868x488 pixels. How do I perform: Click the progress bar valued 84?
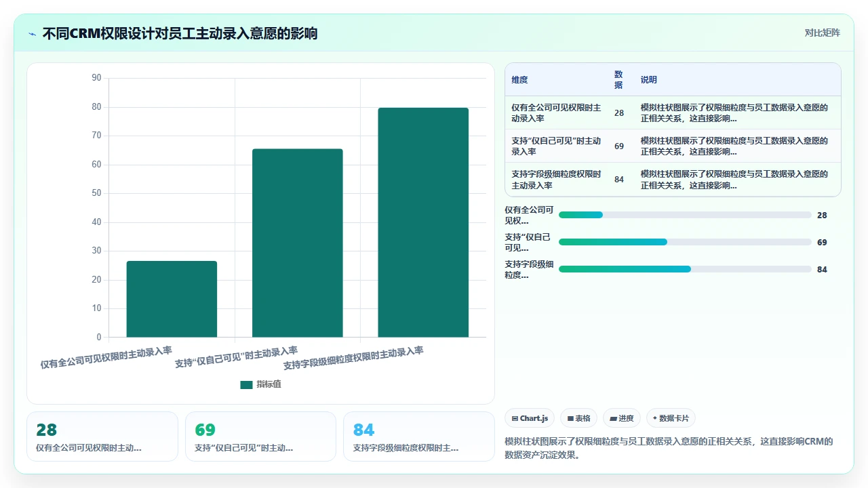coord(685,269)
